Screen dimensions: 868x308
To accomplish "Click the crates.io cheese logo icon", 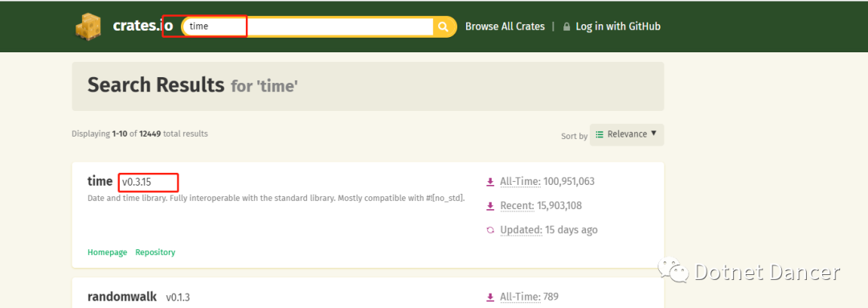I will (88, 27).
